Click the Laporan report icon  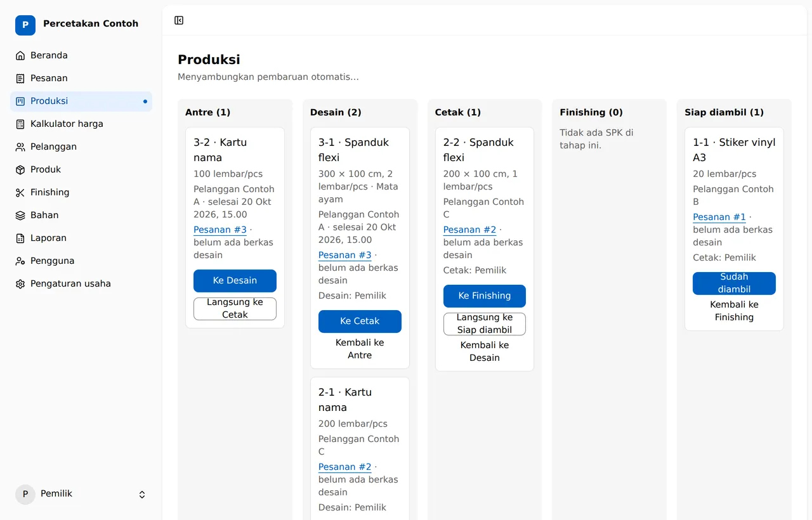20,238
